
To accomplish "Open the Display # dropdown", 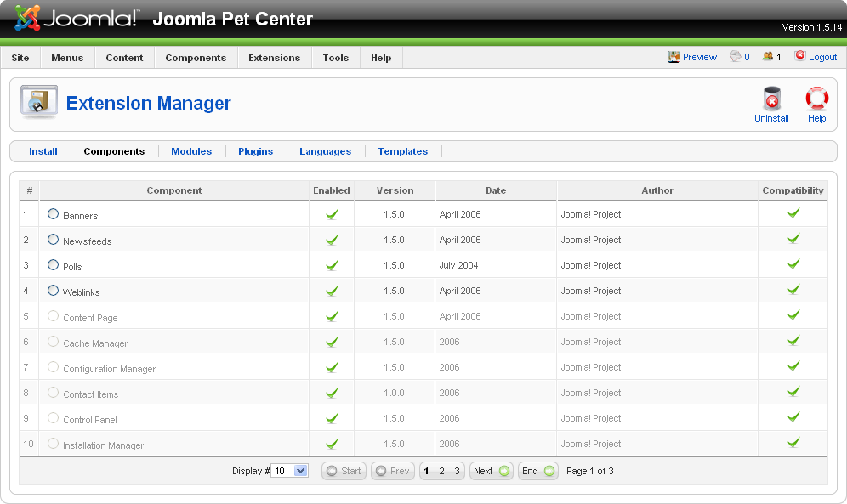I will (289, 471).
